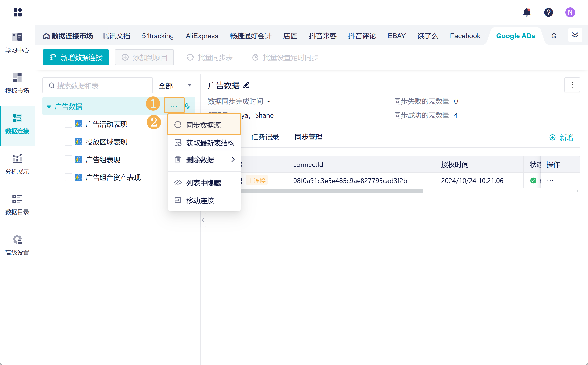Click the 搜索数据和表 search field
The image size is (588, 365).
pos(99,86)
